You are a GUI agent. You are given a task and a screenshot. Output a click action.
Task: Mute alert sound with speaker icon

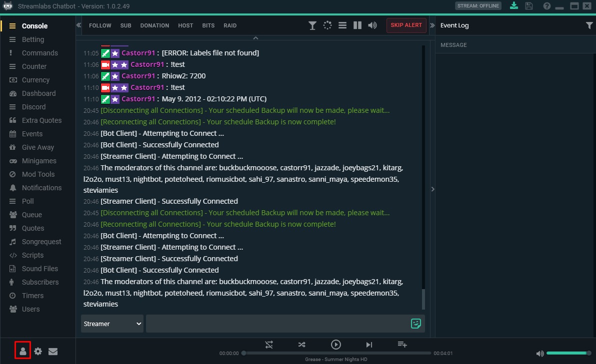pyautogui.click(x=372, y=25)
